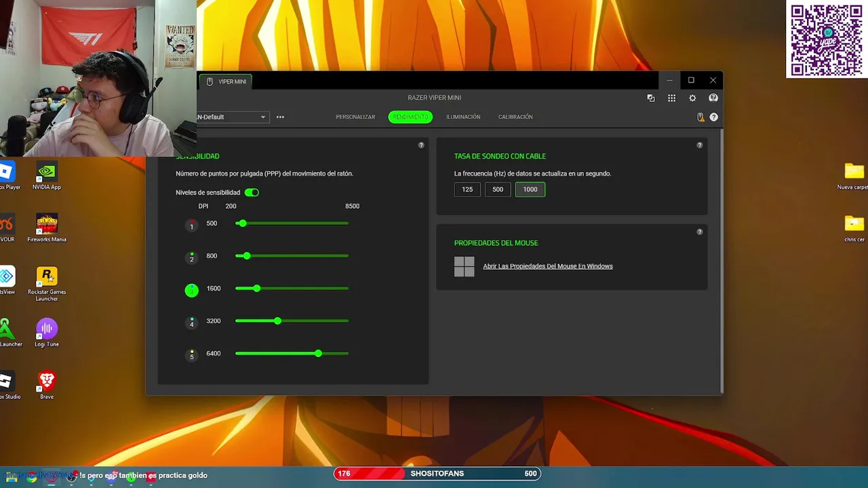
Task: Open the profile three-dots options menu
Action: click(280, 117)
